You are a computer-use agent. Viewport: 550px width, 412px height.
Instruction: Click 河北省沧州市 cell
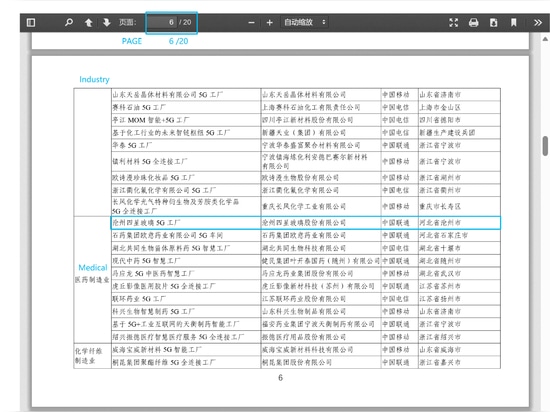[x=459, y=223]
